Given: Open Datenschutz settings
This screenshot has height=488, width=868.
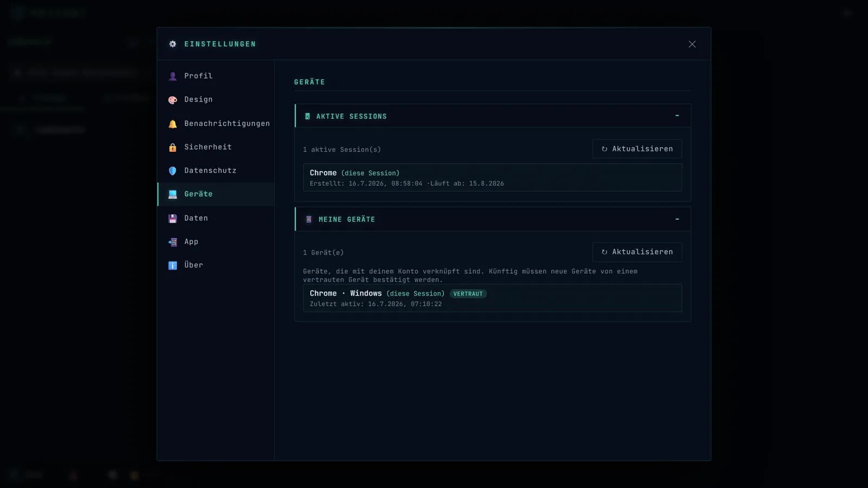Looking at the screenshot, I should (216, 171).
